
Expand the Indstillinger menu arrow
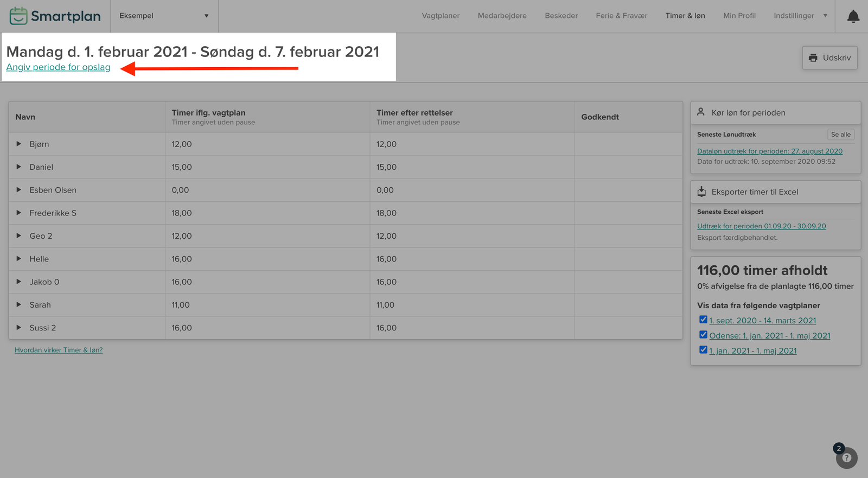[x=825, y=16]
